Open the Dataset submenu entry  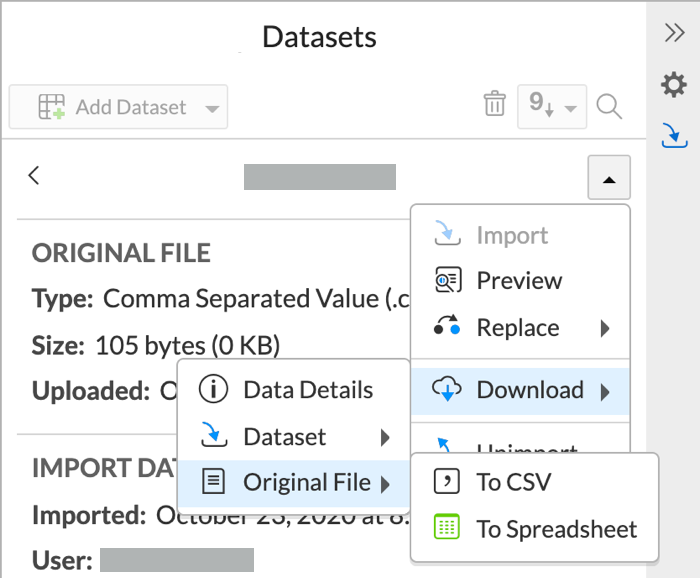[x=294, y=437]
